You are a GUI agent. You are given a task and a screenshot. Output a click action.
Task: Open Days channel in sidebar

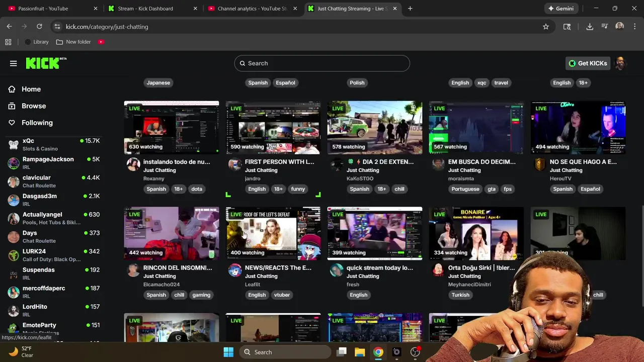(54, 237)
